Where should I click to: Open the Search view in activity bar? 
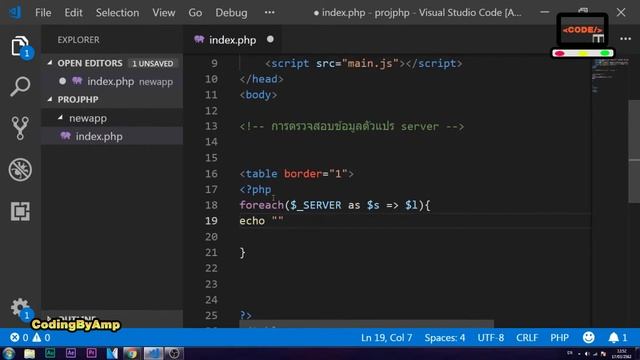(x=20, y=86)
